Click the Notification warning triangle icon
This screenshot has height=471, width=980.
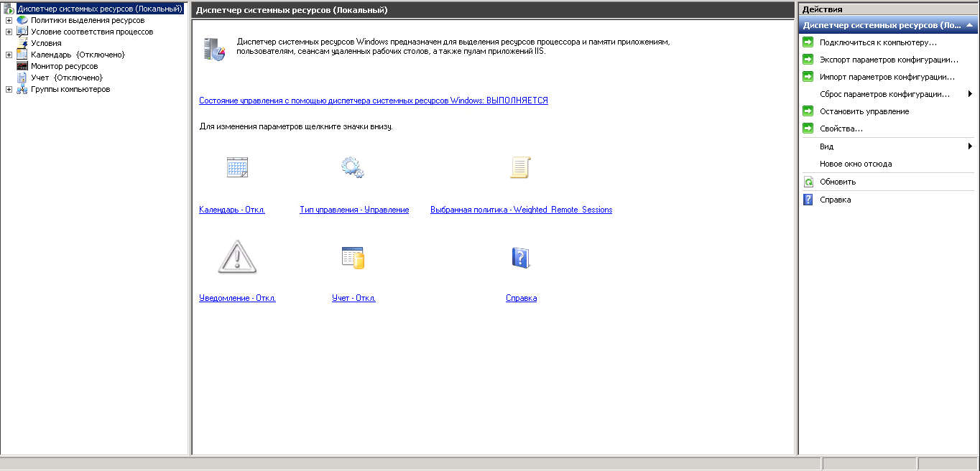(x=237, y=257)
